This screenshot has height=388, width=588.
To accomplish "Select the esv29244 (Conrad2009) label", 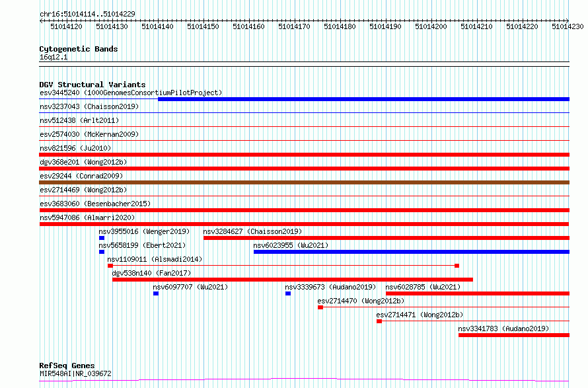I will (x=81, y=176).
